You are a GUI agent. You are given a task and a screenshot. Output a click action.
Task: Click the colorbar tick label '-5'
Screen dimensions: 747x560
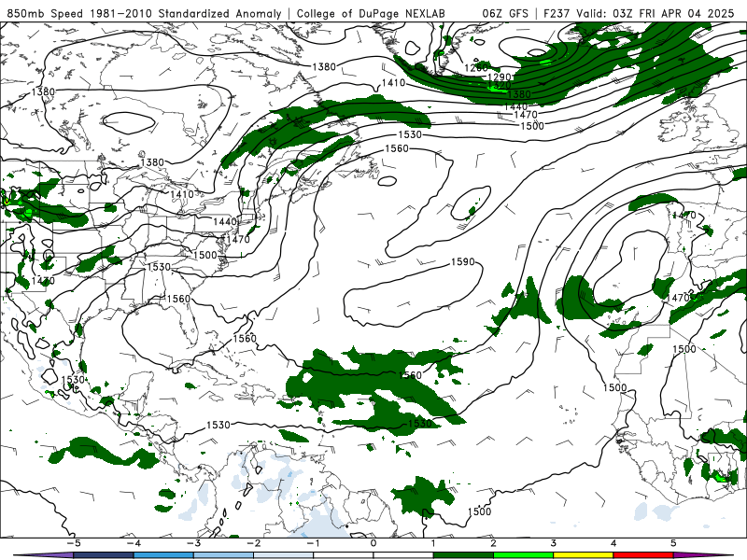coord(73,543)
